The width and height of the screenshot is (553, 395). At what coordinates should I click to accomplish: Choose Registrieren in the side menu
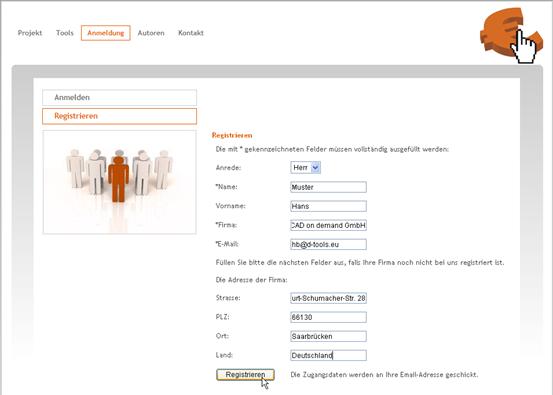pos(120,116)
